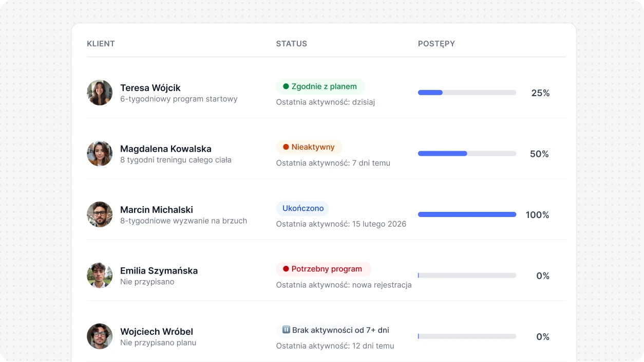Click Emilia Szymańska's 0% progress bar
Screen dimensions: 644x362
point(467,276)
